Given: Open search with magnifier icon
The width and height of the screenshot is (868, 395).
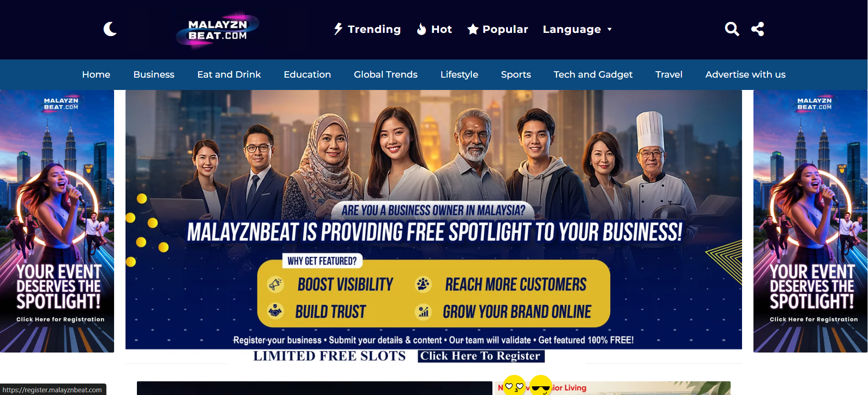Looking at the screenshot, I should [x=732, y=29].
